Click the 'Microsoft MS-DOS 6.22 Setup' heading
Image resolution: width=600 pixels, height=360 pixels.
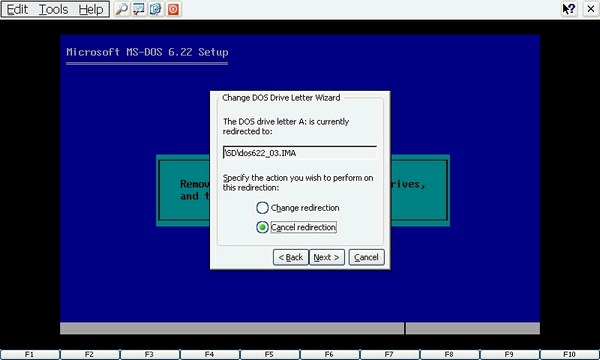pyautogui.click(x=147, y=52)
